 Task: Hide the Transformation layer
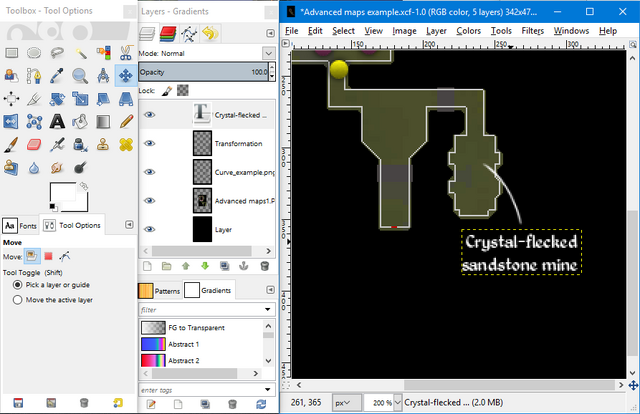pyautogui.click(x=150, y=143)
